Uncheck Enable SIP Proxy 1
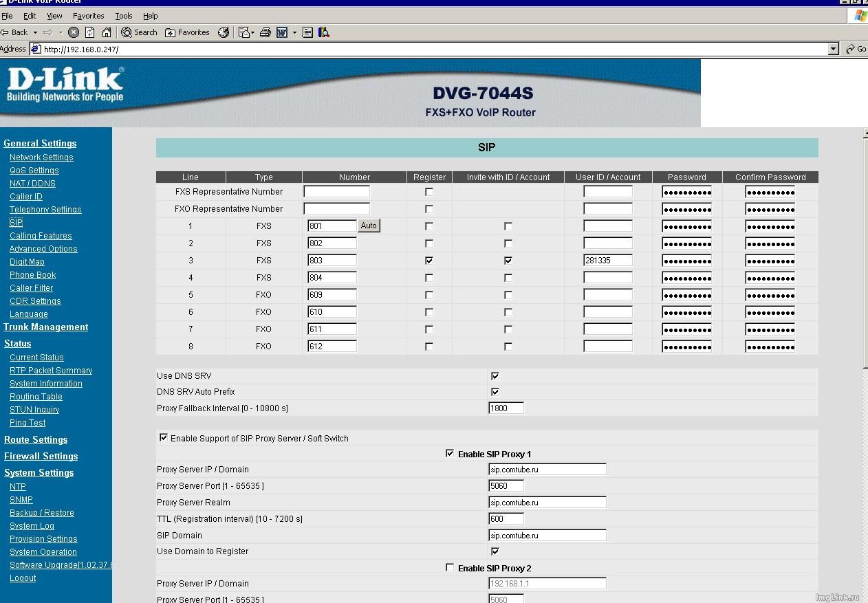This screenshot has height=603, width=868. [x=450, y=453]
